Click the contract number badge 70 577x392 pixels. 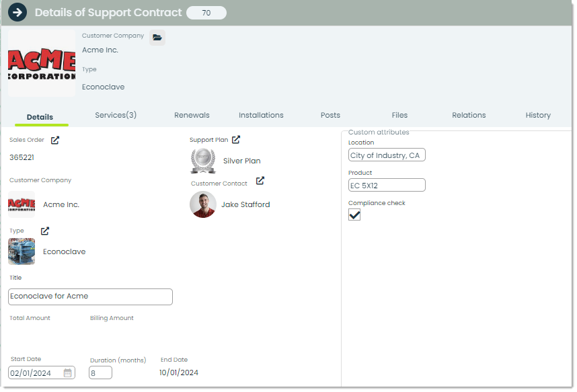206,13
